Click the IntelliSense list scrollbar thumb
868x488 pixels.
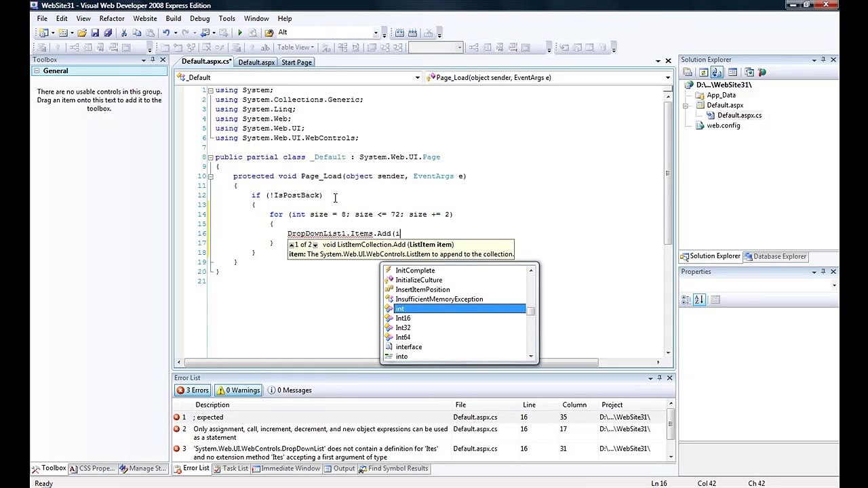pos(532,312)
